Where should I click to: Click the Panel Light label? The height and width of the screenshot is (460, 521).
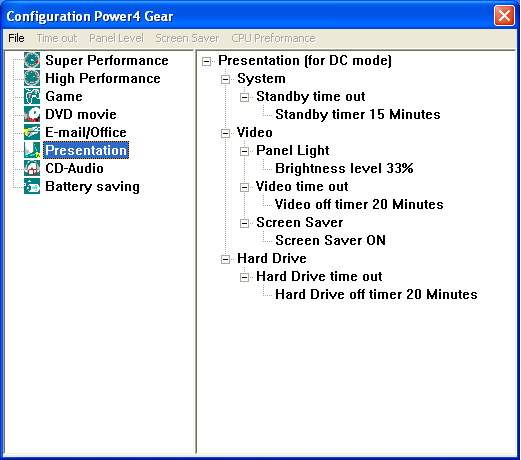pyautogui.click(x=293, y=150)
